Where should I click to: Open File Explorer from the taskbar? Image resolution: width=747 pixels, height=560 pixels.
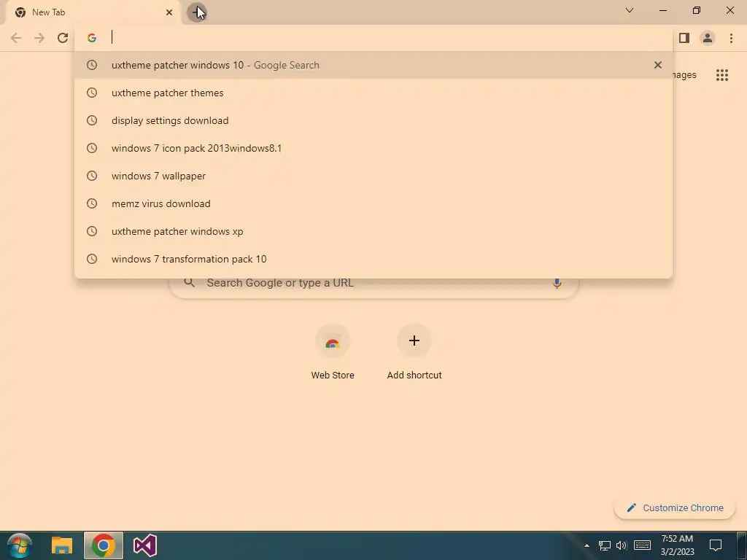[x=62, y=545]
